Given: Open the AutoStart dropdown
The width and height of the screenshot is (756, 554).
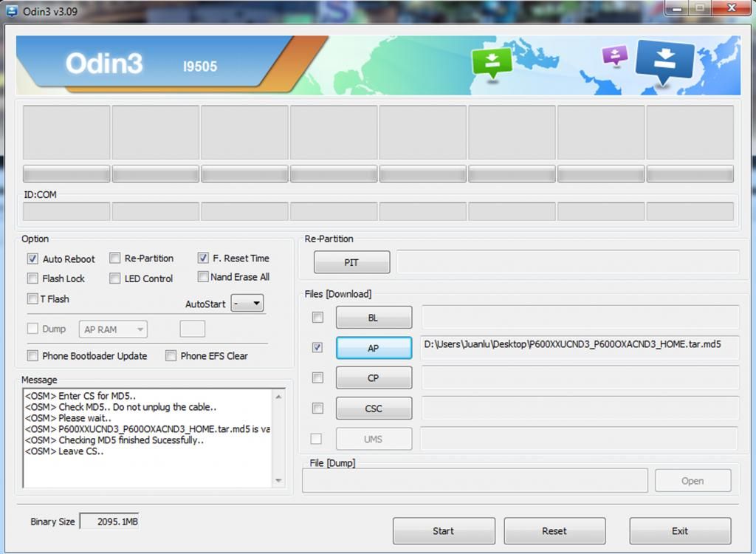Looking at the screenshot, I should pos(247,303).
